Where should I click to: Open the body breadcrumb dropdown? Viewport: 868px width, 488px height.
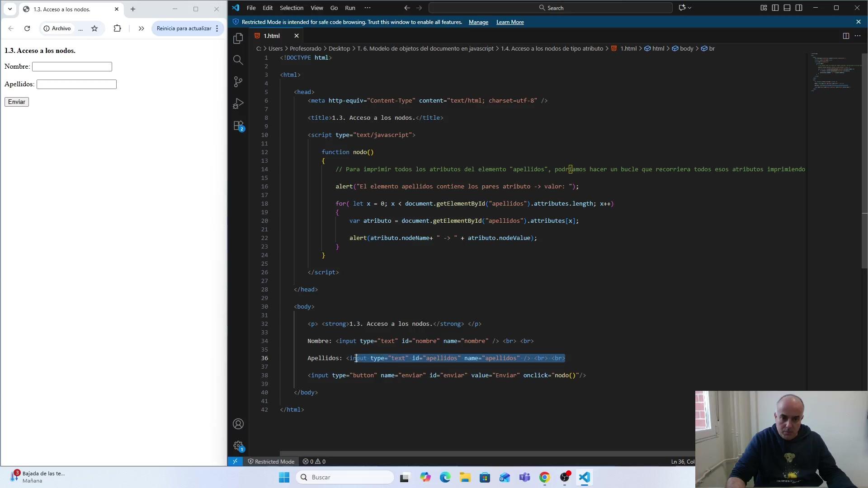[683, 48]
